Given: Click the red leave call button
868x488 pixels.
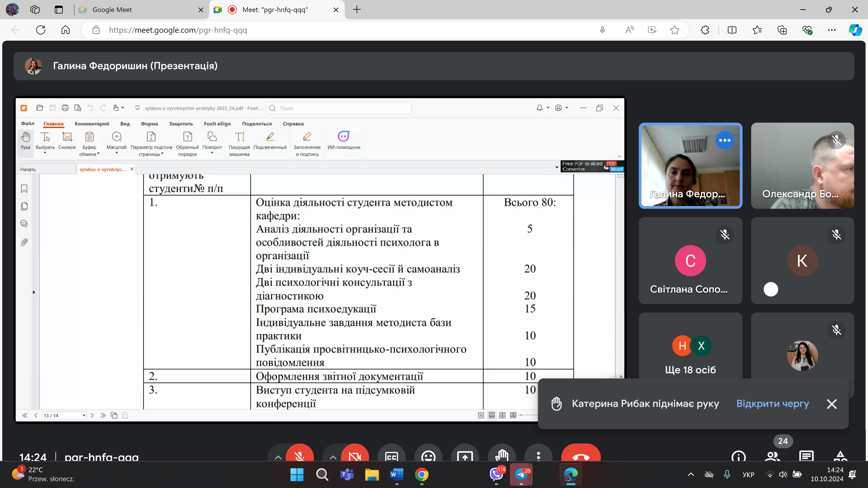Looking at the screenshot, I should tap(580, 455).
